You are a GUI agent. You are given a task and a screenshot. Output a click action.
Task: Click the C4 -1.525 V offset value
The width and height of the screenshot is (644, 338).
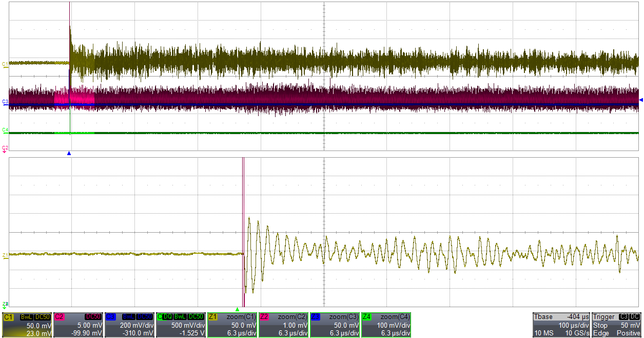[x=192, y=333]
